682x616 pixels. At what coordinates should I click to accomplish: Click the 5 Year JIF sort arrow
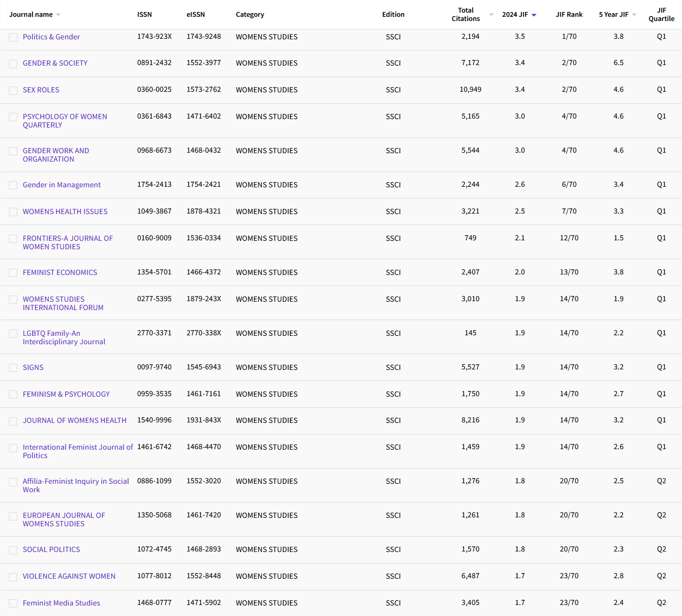(x=634, y=15)
